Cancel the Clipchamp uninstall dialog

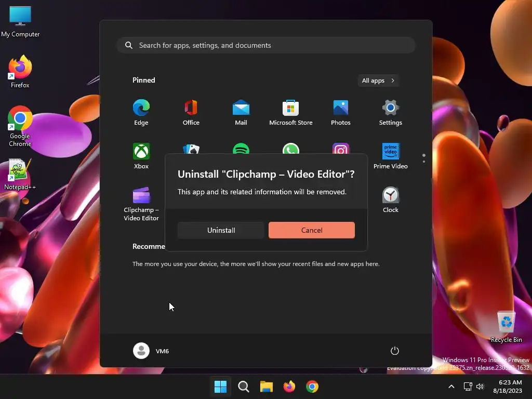pos(312,230)
